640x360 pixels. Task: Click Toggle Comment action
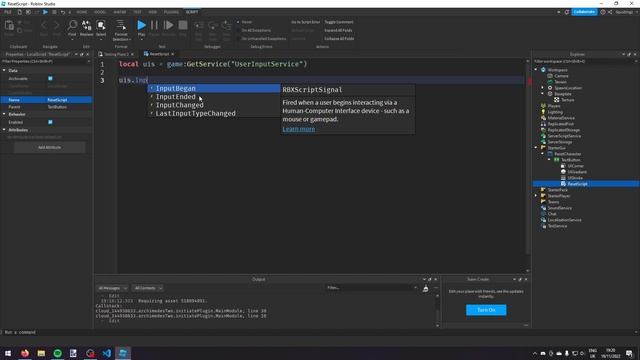[x=339, y=22]
